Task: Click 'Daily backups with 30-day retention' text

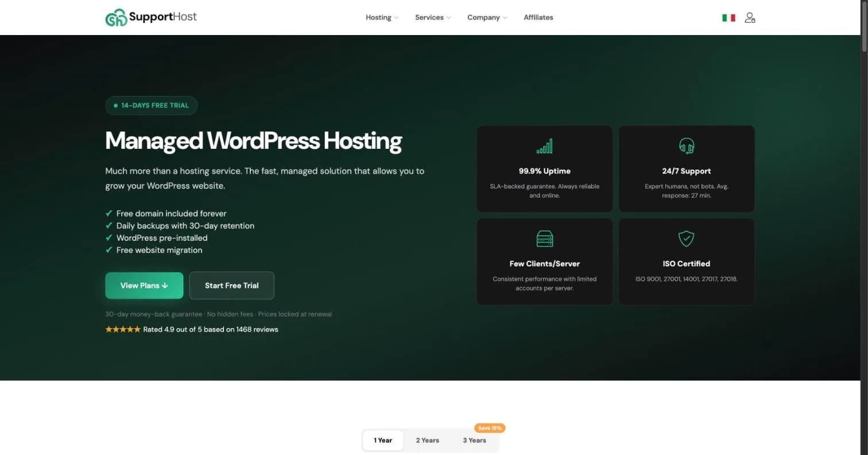Action: 185,226
